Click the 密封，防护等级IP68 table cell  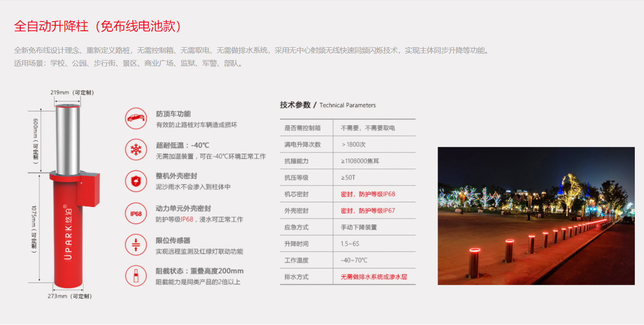(368, 194)
